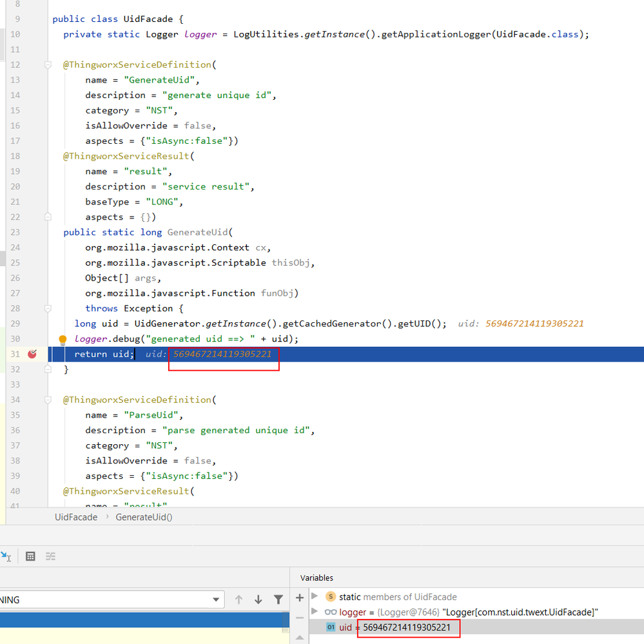Viewport: 644px width, 644px height.
Task: Open the Evaluate Expression calculator icon
Action: (30, 556)
